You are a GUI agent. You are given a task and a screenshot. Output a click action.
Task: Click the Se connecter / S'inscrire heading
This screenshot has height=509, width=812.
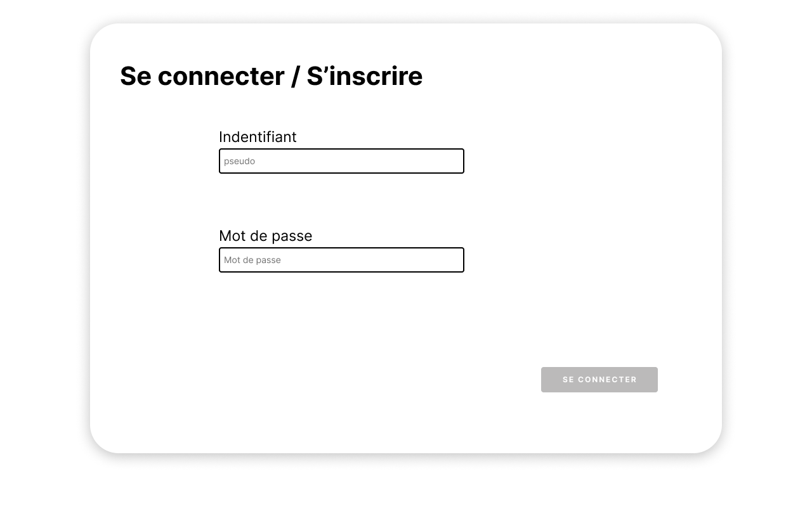coord(271,76)
